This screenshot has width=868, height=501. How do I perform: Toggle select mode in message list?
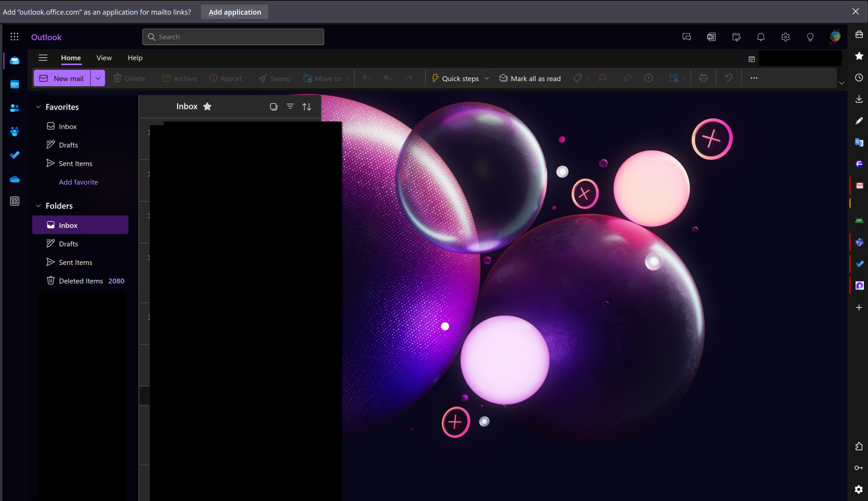coord(273,106)
